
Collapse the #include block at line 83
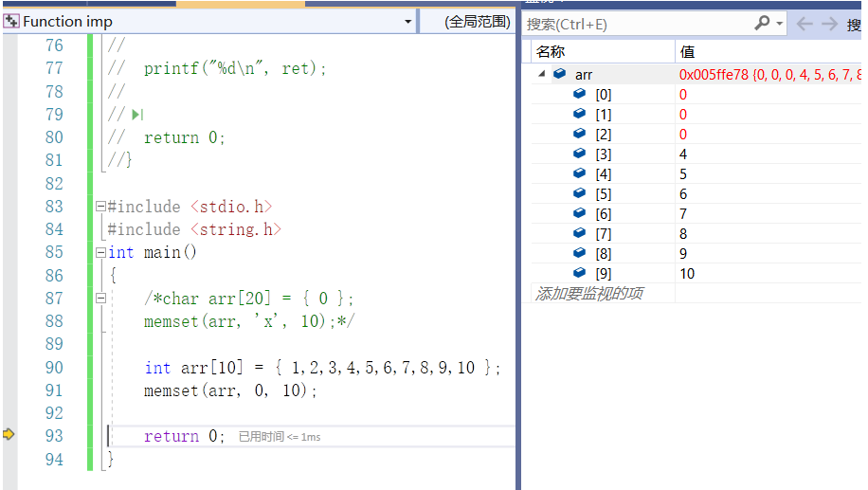pos(100,207)
